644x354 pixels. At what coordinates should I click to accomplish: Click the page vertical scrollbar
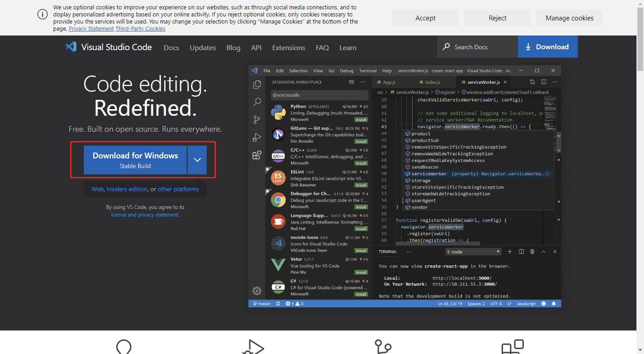coord(640,177)
